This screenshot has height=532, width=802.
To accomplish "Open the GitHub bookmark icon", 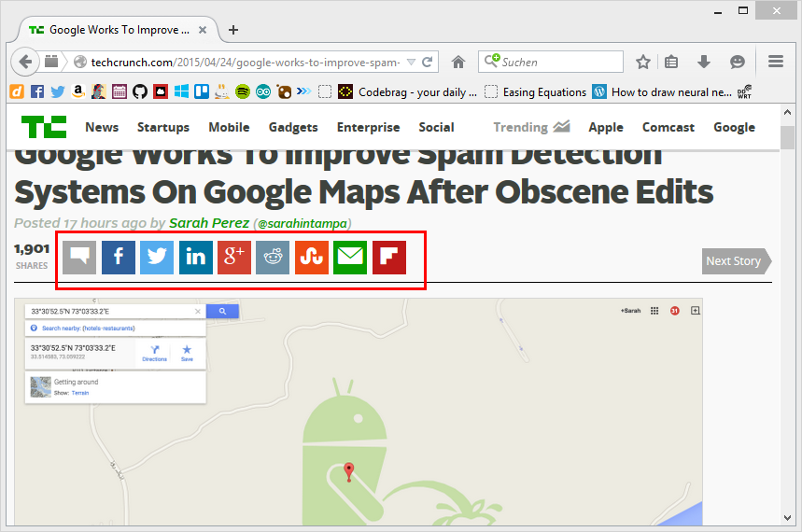I will [x=140, y=92].
